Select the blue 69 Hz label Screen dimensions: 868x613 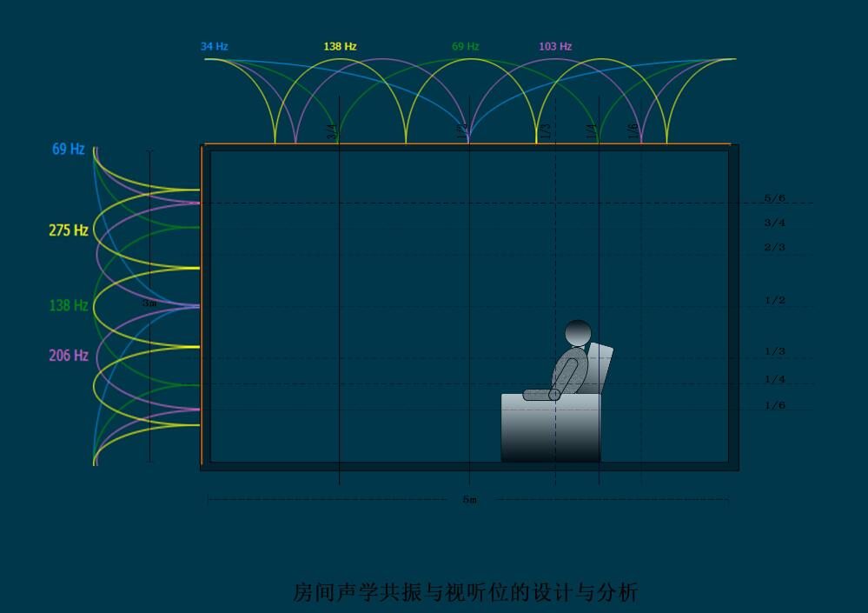click(x=68, y=150)
